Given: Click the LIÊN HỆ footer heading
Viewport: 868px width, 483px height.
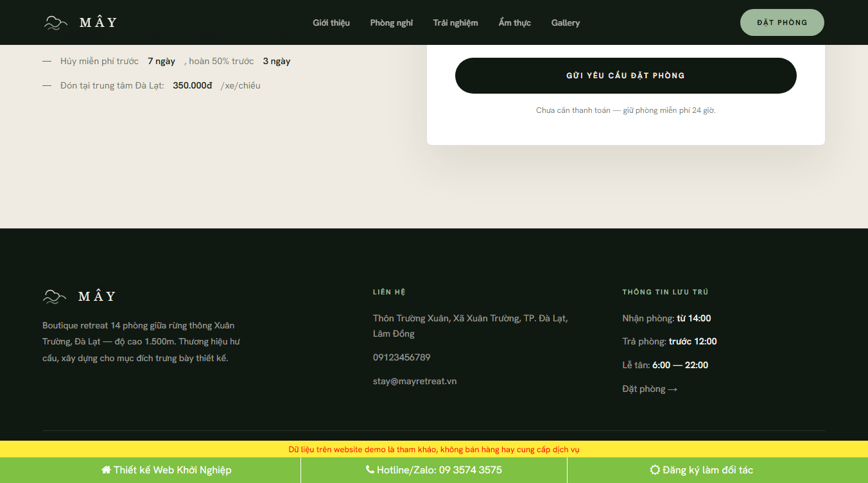Looking at the screenshot, I should [x=389, y=292].
